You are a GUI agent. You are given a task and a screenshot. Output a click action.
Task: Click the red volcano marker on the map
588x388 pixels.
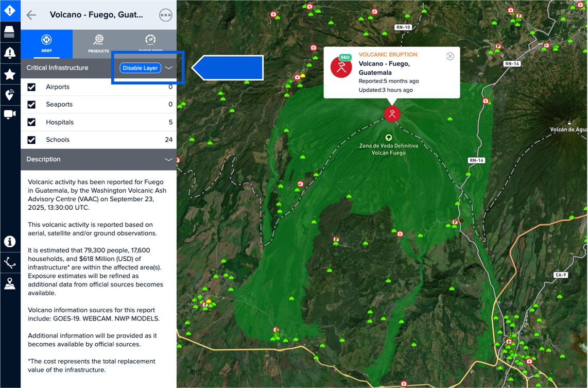[x=392, y=114]
